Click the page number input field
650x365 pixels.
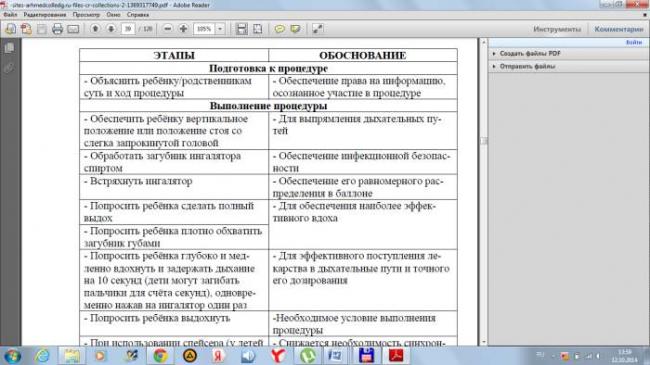coord(128,29)
